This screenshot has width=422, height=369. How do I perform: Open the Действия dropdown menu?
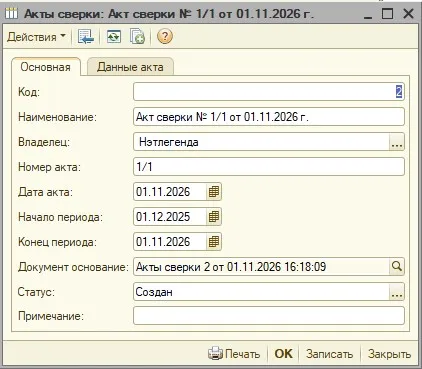coord(36,36)
